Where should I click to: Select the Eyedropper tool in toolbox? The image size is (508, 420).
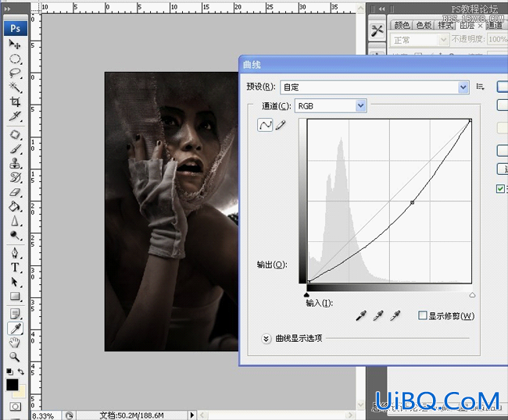click(x=15, y=328)
